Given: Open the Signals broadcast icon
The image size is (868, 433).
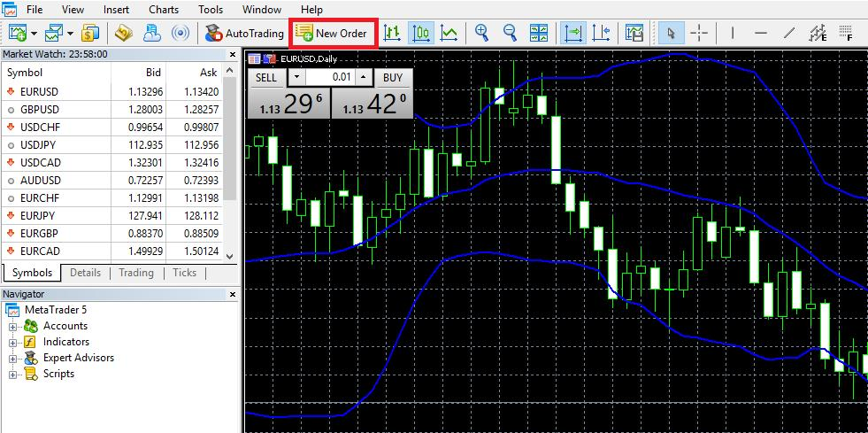Looking at the screenshot, I should tap(180, 34).
